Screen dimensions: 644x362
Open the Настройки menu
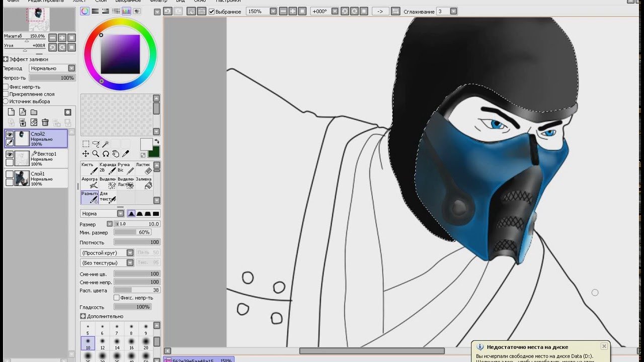(228, 1)
